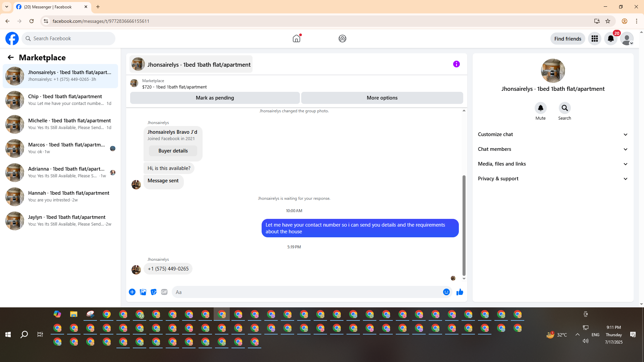Open Copilot from the taskbar
The height and width of the screenshot is (362, 644).
coord(57,314)
